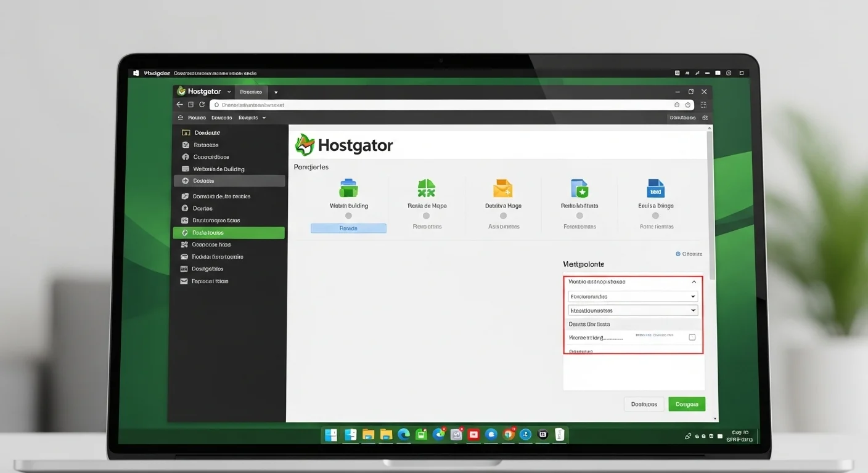Open the green puzzle-piece card icon
Image resolution: width=868 pixels, height=473 pixels.
(427, 188)
